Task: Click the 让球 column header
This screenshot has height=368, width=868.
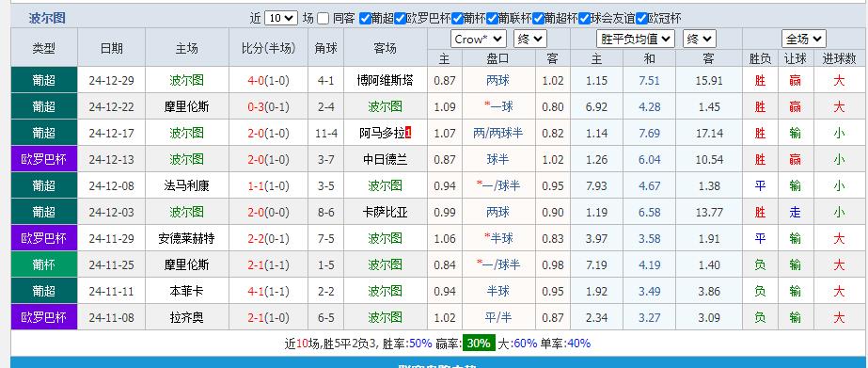Action: point(795,58)
